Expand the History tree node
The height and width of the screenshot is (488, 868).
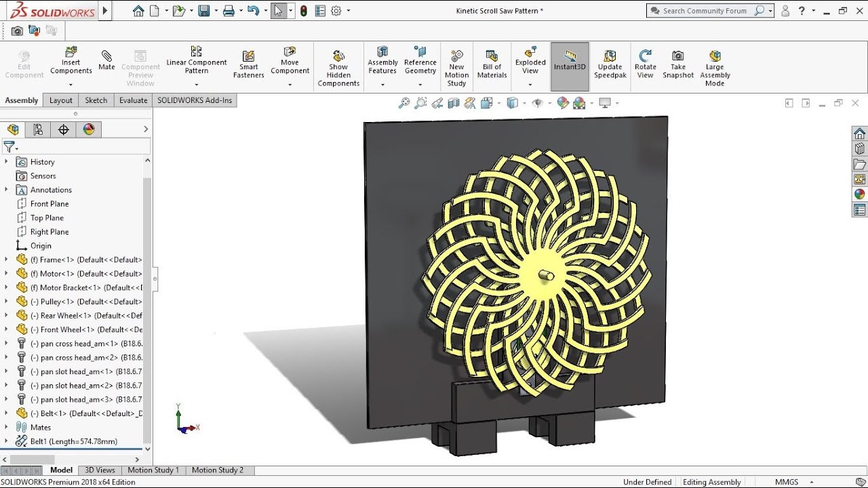coord(6,161)
